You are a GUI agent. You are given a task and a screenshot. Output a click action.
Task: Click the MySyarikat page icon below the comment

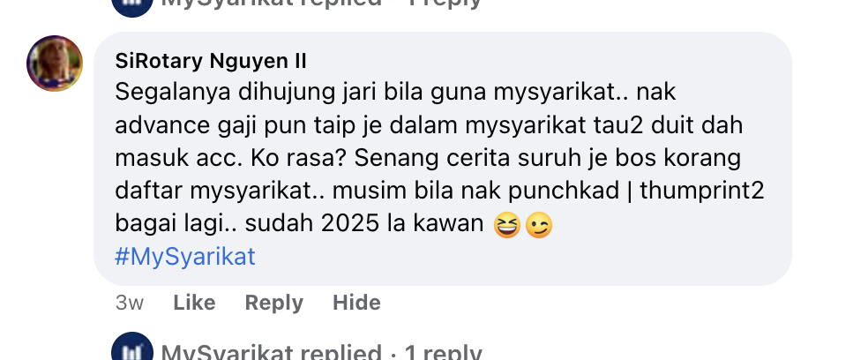pyautogui.click(x=132, y=348)
